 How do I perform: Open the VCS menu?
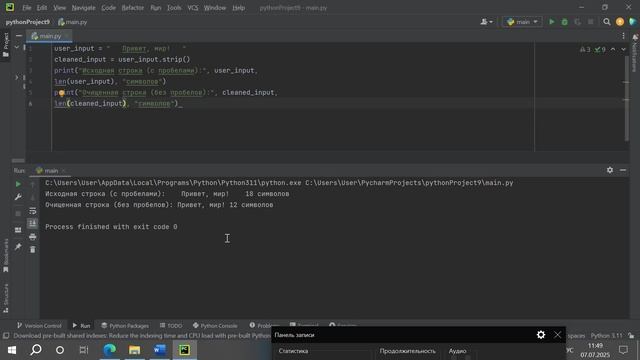[x=193, y=8]
